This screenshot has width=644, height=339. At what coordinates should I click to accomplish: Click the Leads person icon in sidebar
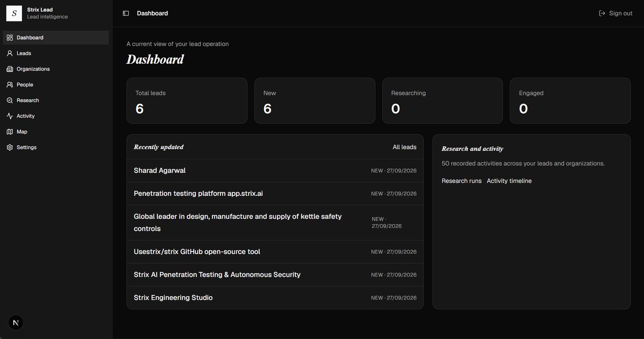point(10,53)
